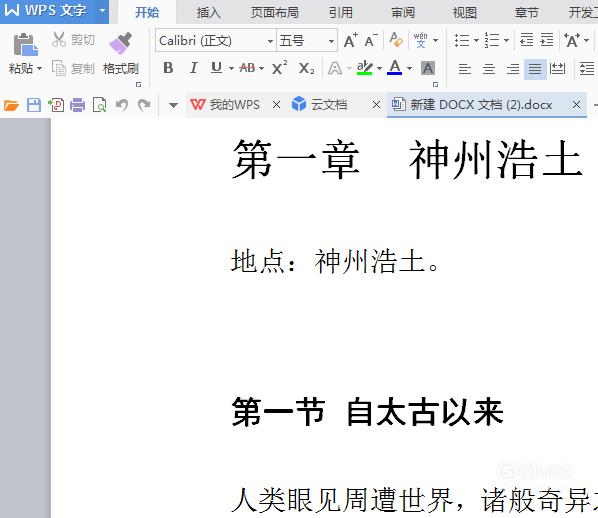The width and height of the screenshot is (598, 518).
Task: Click the strikethrough AB icon
Action: tap(247, 68)
